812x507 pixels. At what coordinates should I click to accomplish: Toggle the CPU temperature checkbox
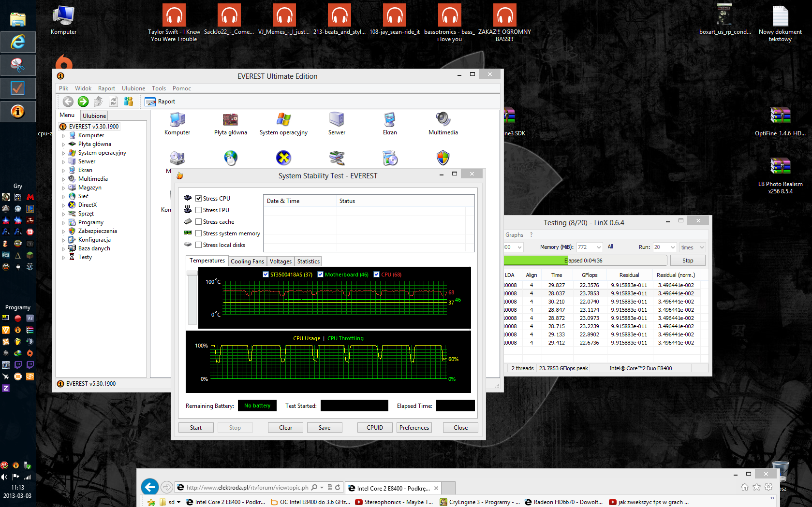[376, 274]
